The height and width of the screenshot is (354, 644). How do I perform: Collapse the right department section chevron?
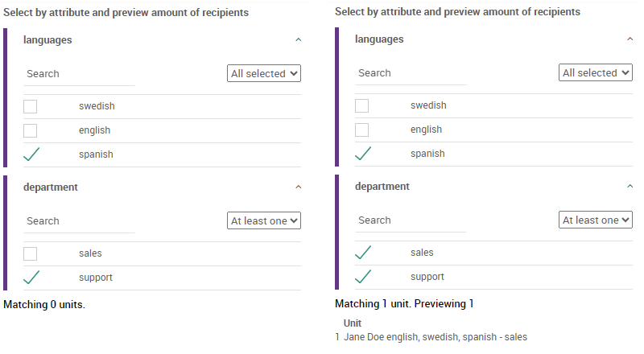click(630, 187)
